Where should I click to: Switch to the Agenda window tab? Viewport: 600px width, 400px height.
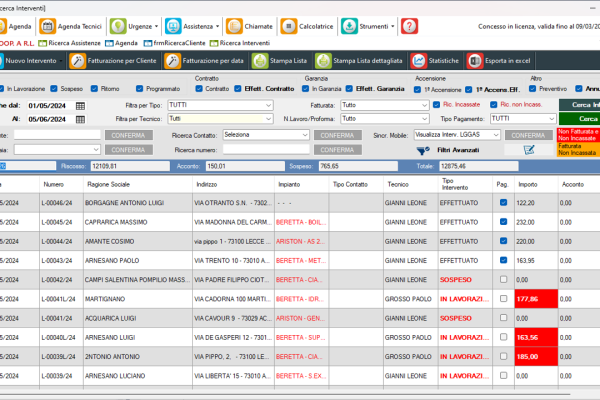click(121, 43)
